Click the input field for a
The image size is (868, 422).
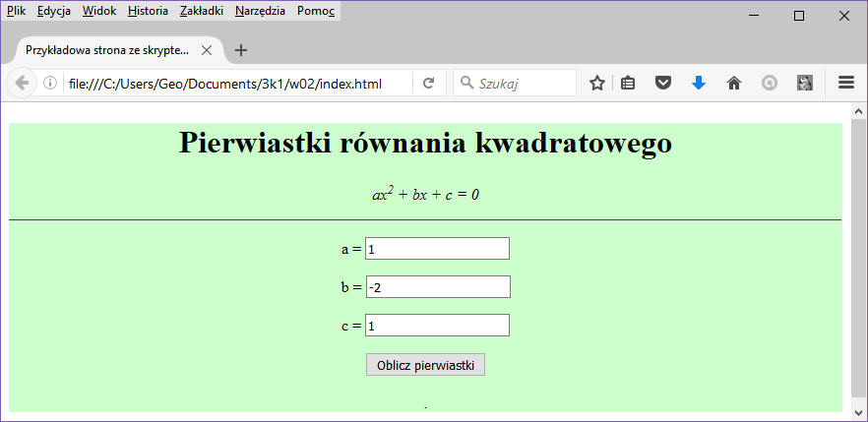tap(437, 249)
